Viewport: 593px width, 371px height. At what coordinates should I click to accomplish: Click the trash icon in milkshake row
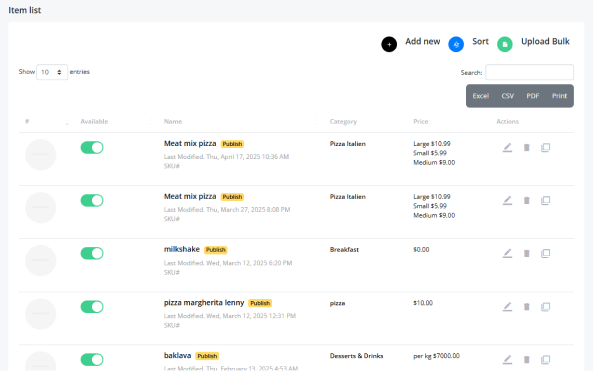(526, 253)
